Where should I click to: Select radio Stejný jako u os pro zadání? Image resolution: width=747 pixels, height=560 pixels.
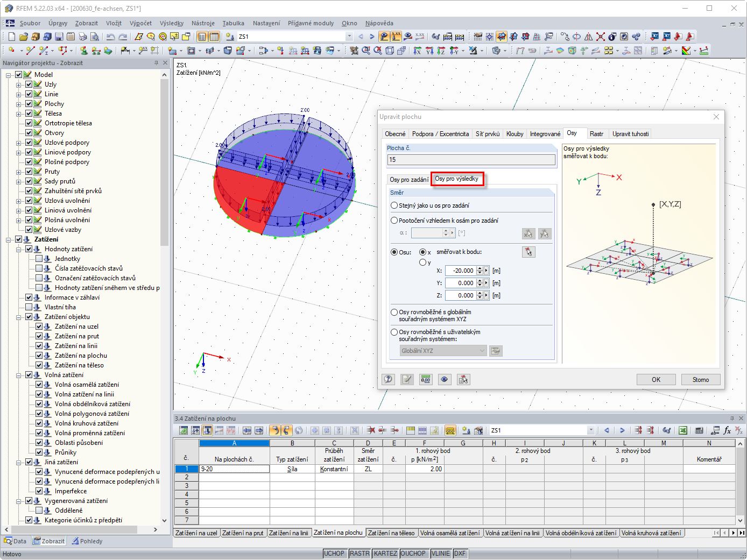394,205
